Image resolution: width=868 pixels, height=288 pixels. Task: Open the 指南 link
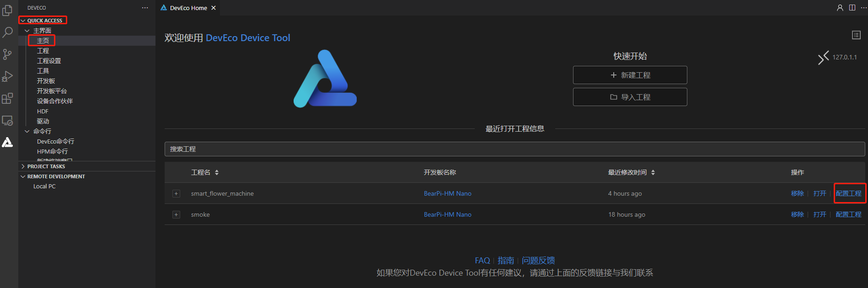(x=506, y=260)
